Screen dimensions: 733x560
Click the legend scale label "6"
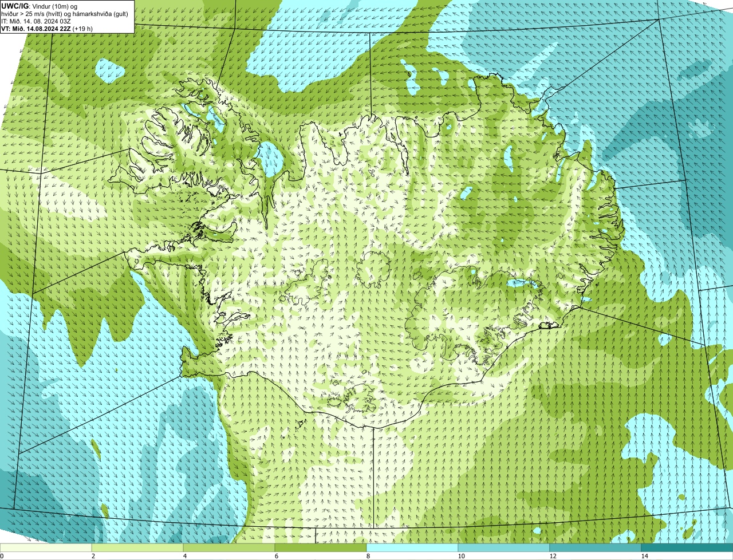(x=276, y=556)
